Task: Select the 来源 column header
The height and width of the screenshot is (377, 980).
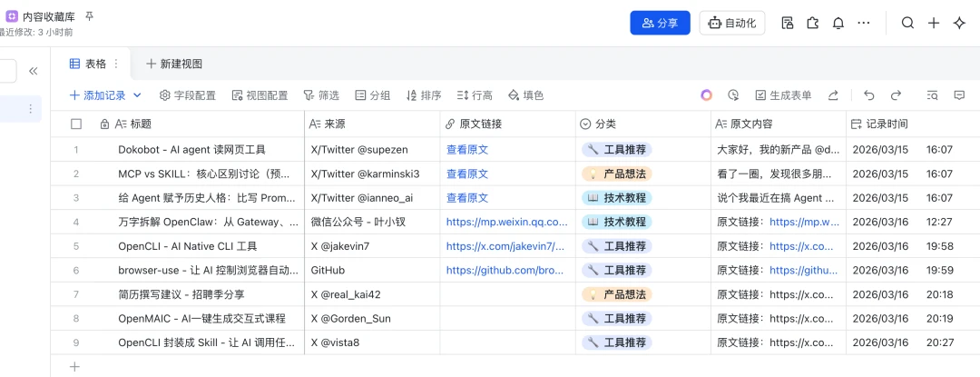Action: point(373,124)
